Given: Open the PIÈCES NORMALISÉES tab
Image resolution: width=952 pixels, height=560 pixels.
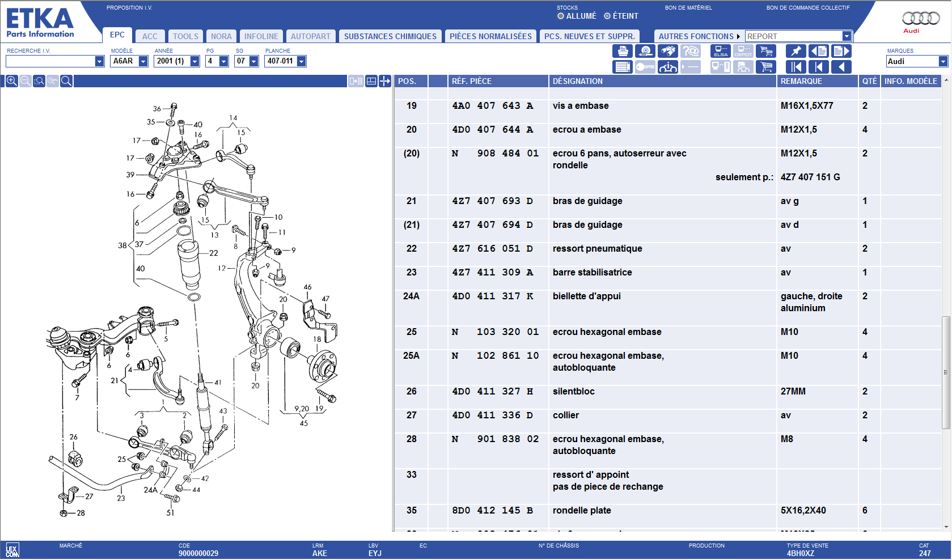Looking at the screenshot, I should [490, 36].
